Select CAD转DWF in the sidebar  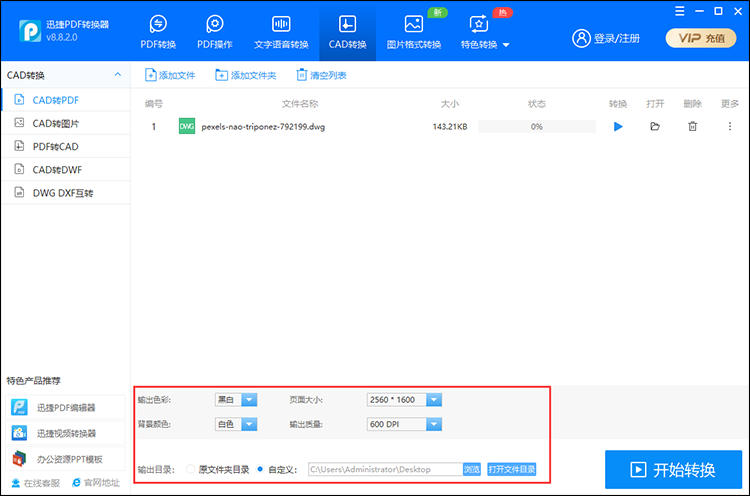pos(66,169)
